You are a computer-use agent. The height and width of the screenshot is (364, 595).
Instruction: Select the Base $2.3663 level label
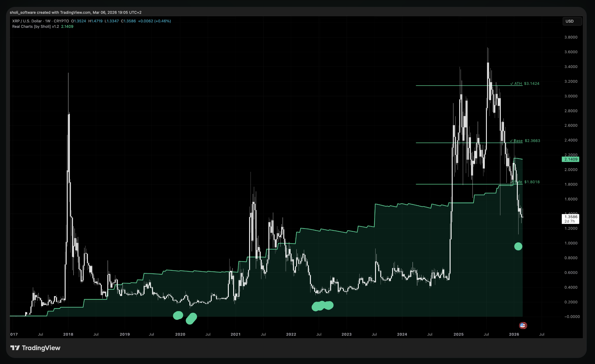tap(525, 141)
